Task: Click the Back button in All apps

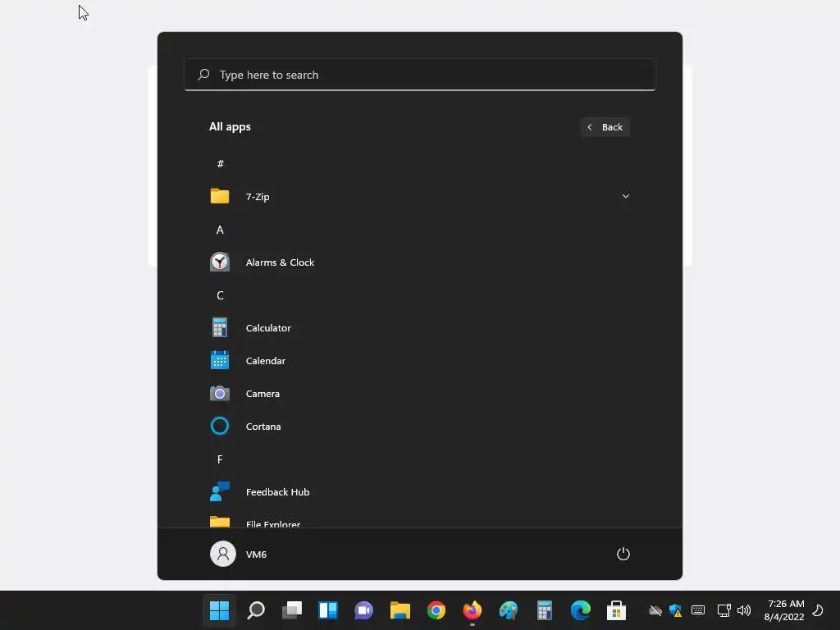Action: pos(605,127)
